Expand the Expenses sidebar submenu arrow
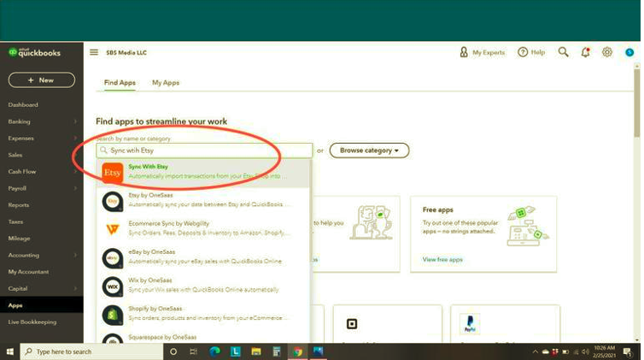The height and width of the screenshot is (360, 644). coord(75,138)
